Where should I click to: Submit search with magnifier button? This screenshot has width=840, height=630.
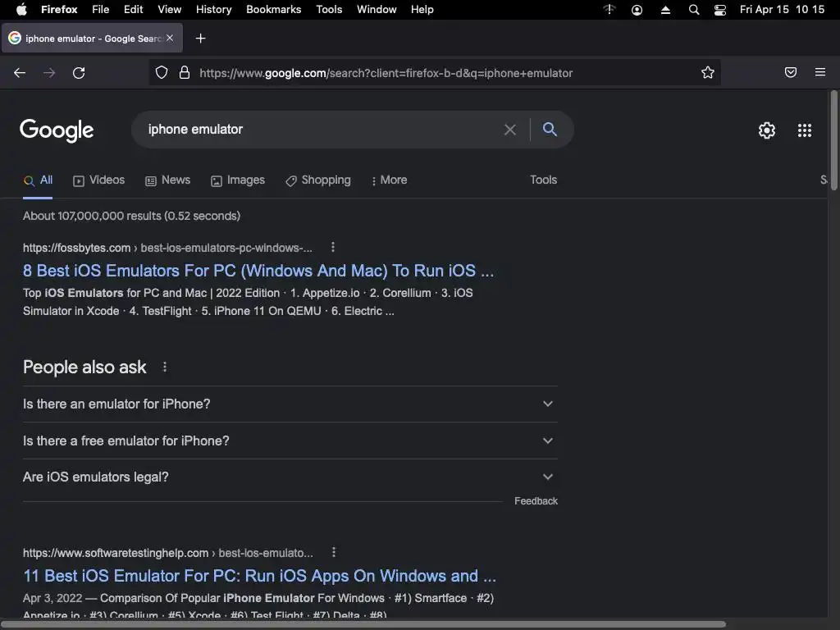click(550, 129)
